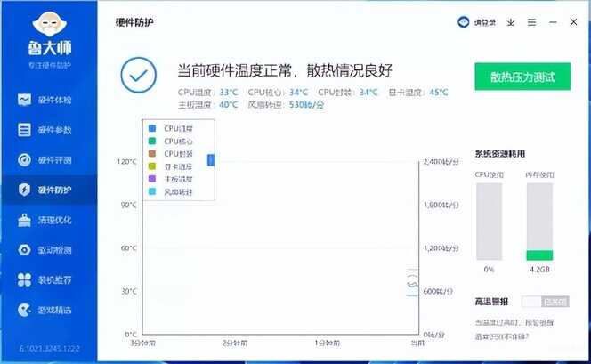Viewport: 591px width, 364px height.
Task: Click the download arrow icon in title bar
Action: (x=510, y=22)
